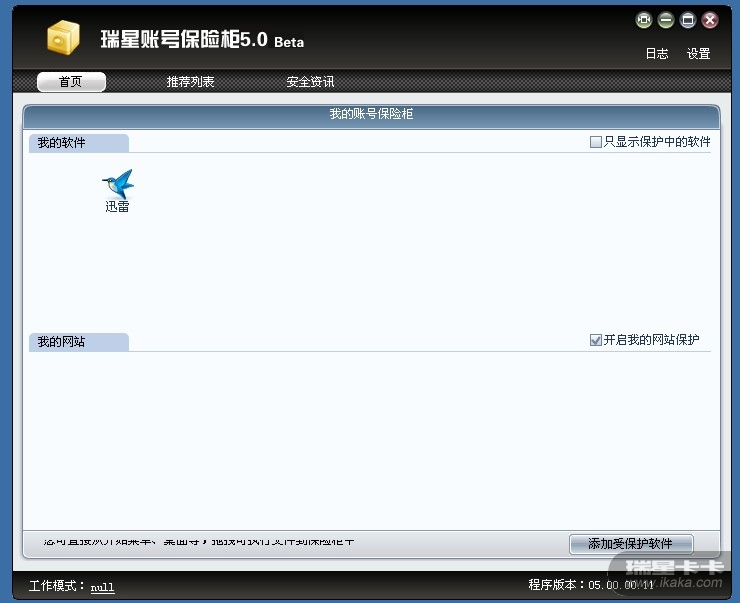Click the green skin/mode window button

point(644,20)
